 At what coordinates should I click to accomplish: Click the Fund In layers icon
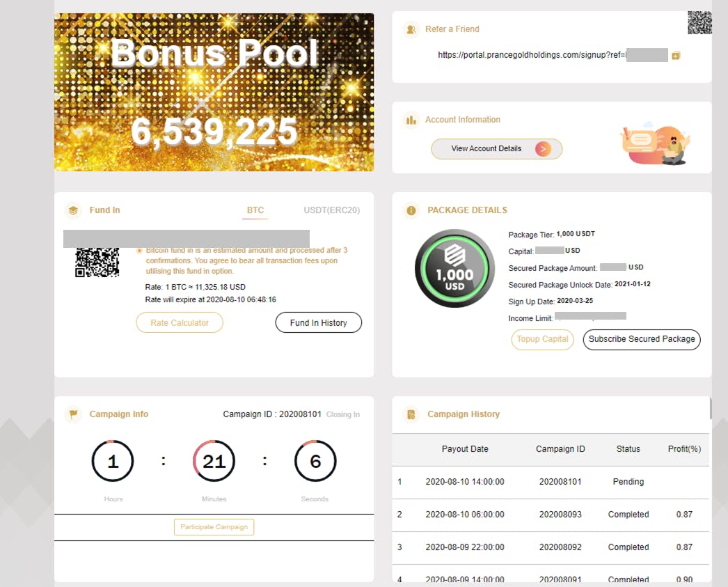73,210
